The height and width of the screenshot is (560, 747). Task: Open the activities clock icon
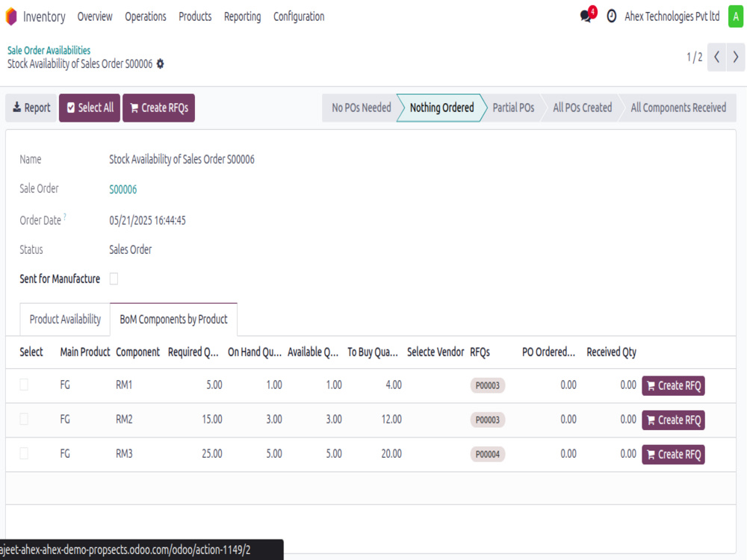pos(611,16)
